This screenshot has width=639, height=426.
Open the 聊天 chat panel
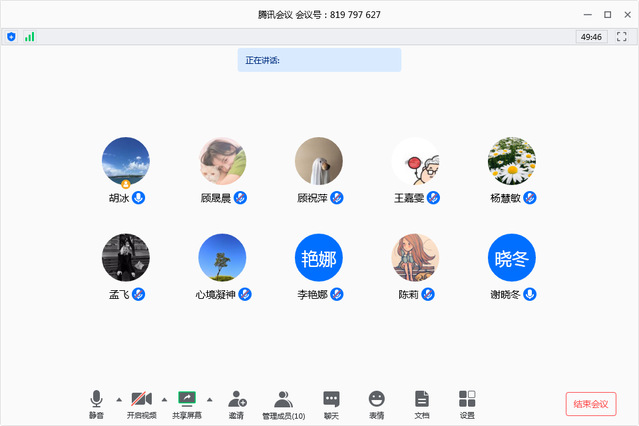tap(331, 399)
